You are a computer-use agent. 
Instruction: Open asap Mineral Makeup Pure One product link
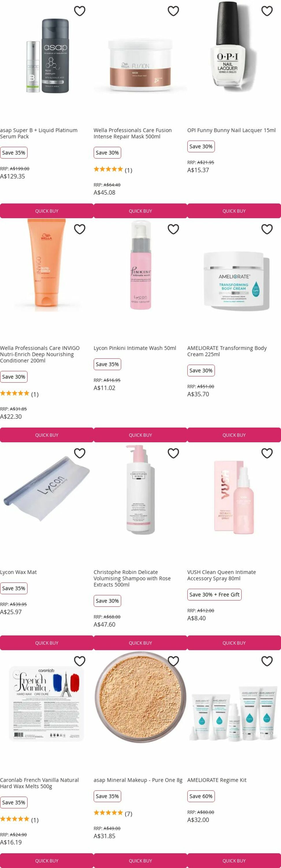138,780
